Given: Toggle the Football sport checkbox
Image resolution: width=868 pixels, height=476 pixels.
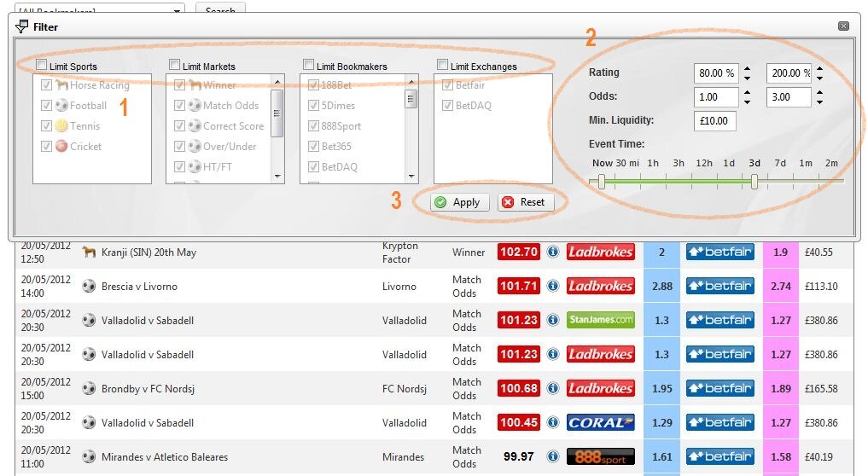Looking at the screenshot, I should click(46, 105).
